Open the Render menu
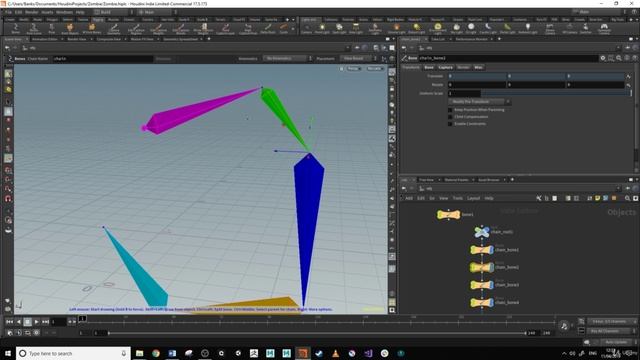 [x=31, y=12]
